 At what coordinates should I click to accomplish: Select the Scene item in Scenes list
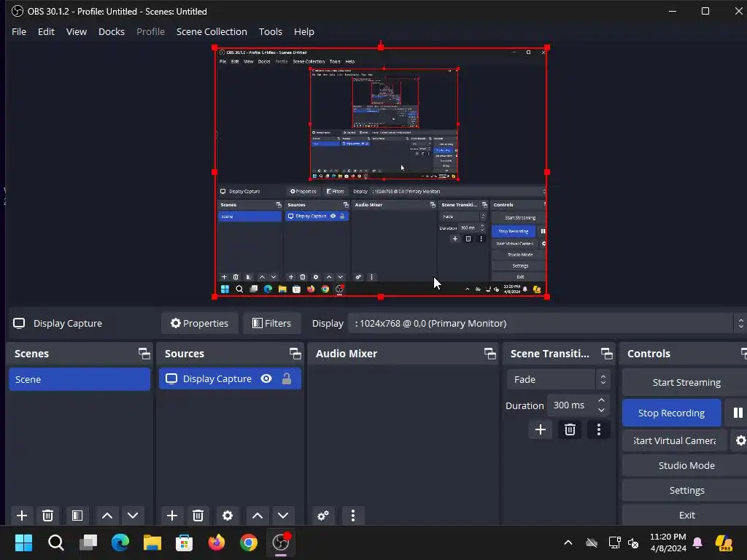pos(80,379)
